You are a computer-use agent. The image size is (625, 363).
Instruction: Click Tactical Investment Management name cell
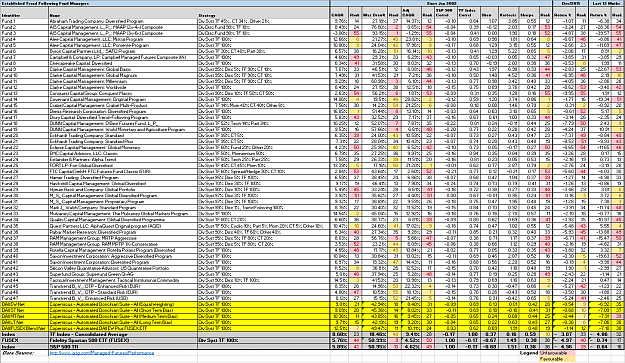point(123,280)
